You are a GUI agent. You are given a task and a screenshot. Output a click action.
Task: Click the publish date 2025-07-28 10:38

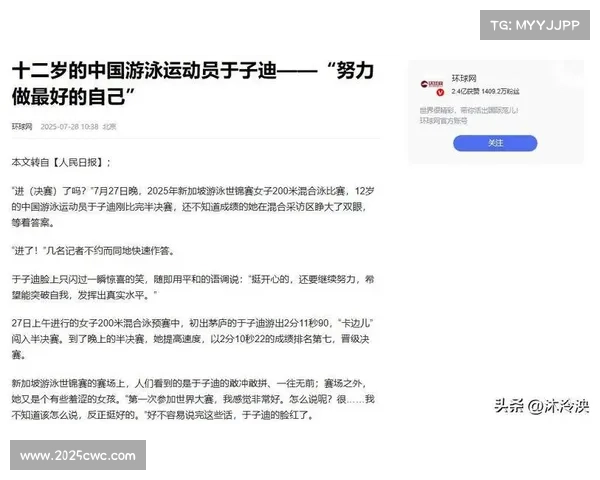(68, 127)
